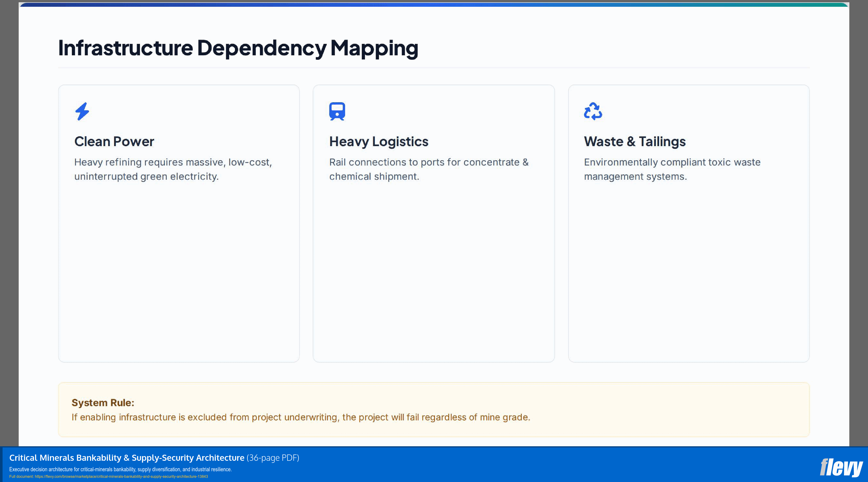Viewport: 868px width, 482px height.
Task: Click the (36-page PDF) footer label
Action: coord(273,458)
